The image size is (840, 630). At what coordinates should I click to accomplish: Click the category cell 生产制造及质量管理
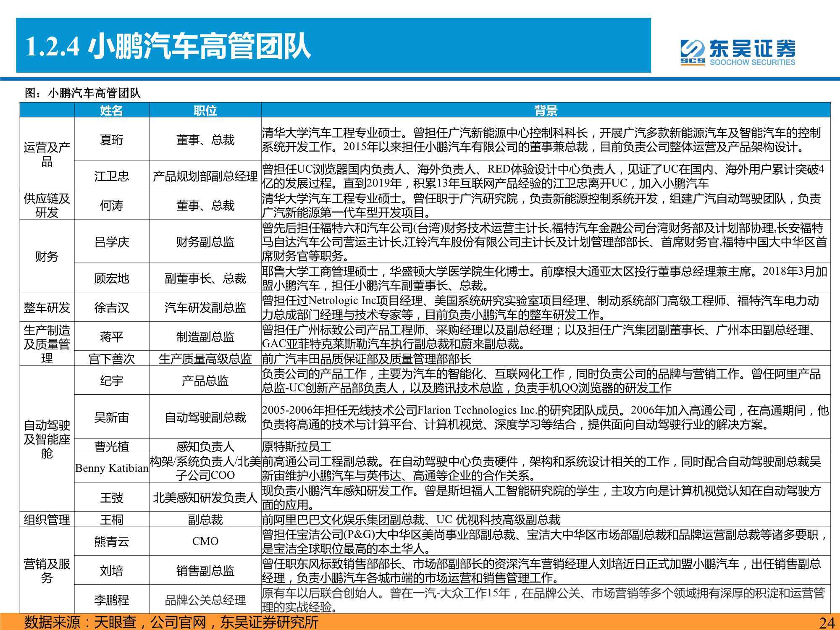(47, 344)
